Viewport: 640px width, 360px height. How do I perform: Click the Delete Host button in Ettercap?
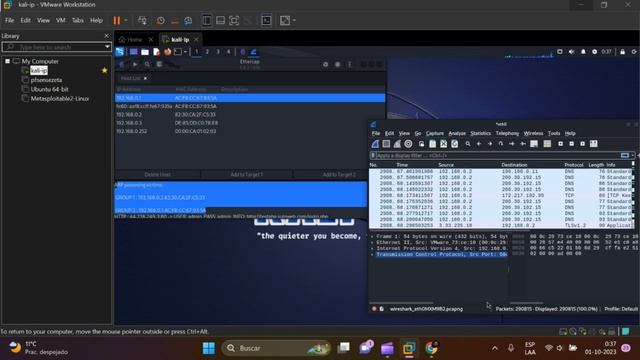tap(158, 175)
